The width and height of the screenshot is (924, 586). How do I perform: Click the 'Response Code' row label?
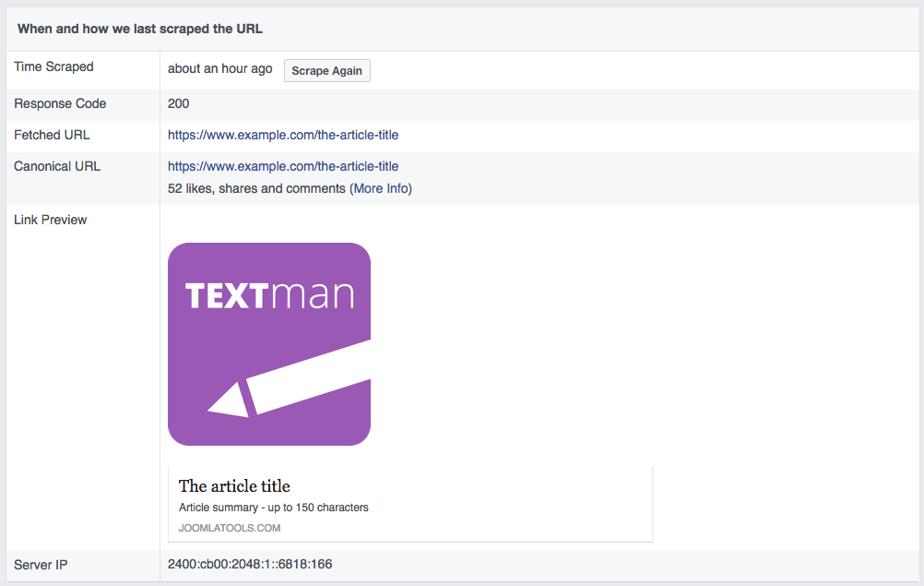[60, 103]
